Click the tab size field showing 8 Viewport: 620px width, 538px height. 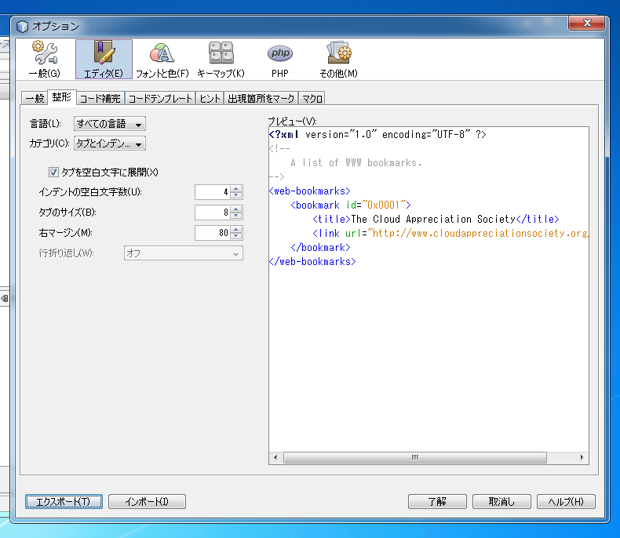point(213,213)
